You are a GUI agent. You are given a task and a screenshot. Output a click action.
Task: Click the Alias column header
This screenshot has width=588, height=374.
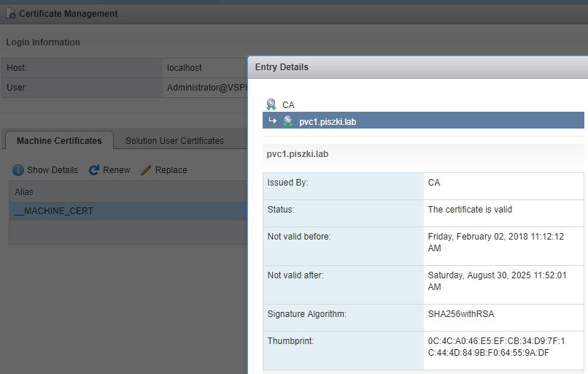(24, 192)
